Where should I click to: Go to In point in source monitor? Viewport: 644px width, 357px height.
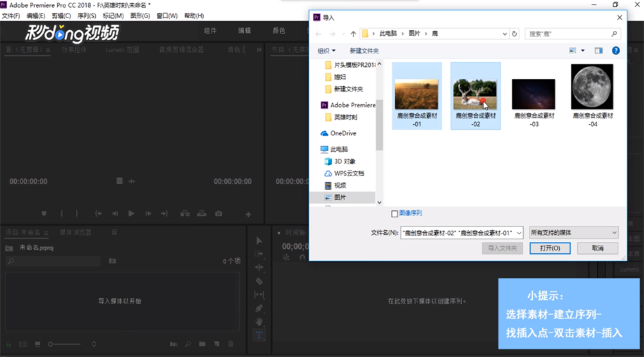pos(98,214)
